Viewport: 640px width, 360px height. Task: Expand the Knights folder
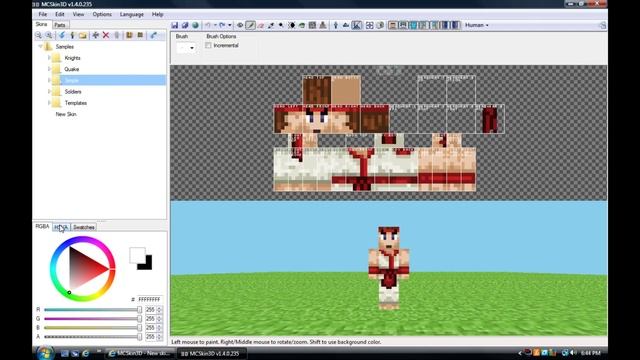[49, 58]
